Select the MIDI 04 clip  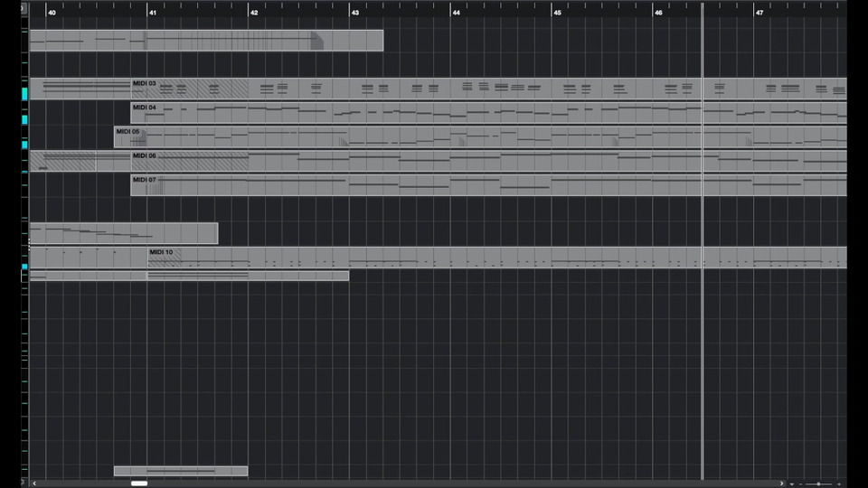pyautogui.click(x=489, y=113)
